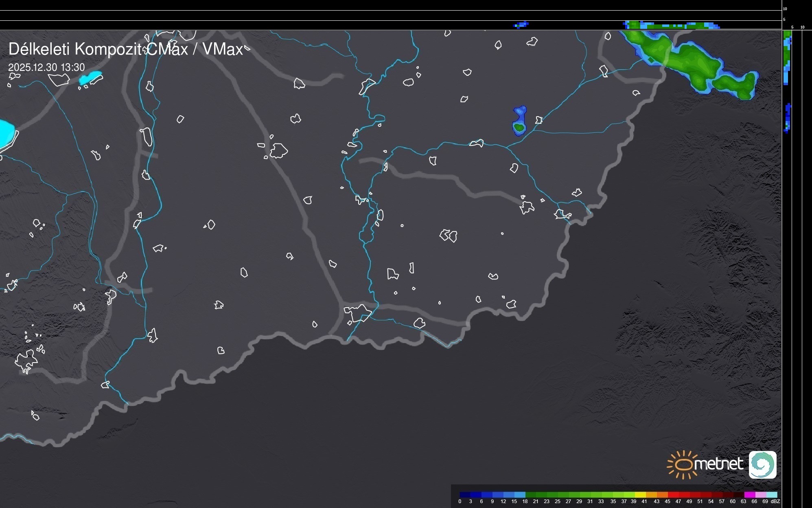The width and height of the screenshot is (812, 508).
Task: Click the dBZ unit label
Action: coord(775,501)
